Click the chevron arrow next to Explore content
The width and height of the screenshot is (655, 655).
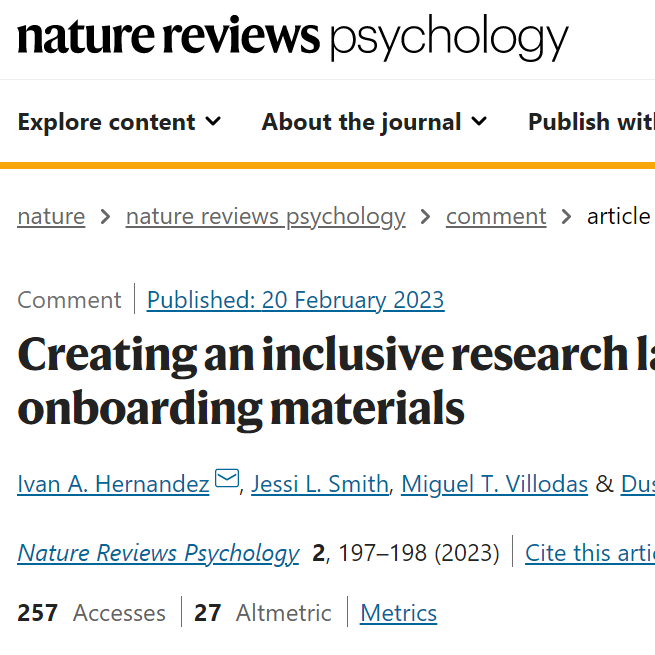click(213, 122)
